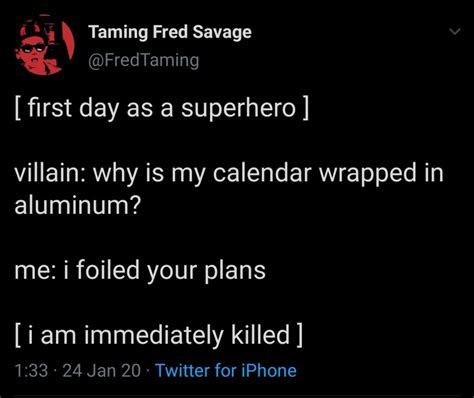
Task: Select the word 'iPhone' in the source link
Action: [x=269, y=370]
